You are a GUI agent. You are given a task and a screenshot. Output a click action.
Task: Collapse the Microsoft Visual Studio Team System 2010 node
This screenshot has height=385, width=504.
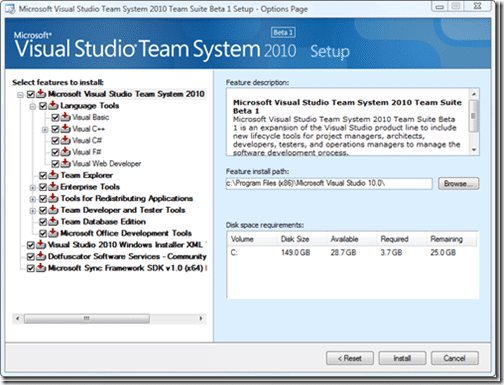[20, 95]
